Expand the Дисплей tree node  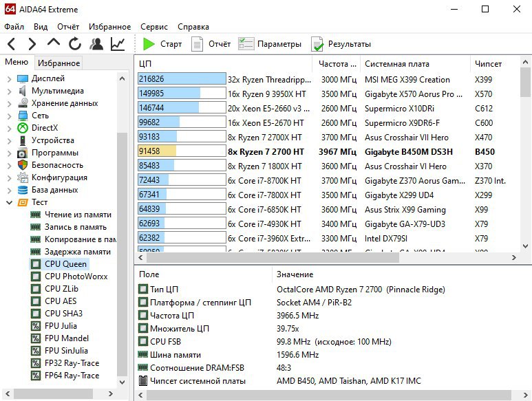coord(9,78)
